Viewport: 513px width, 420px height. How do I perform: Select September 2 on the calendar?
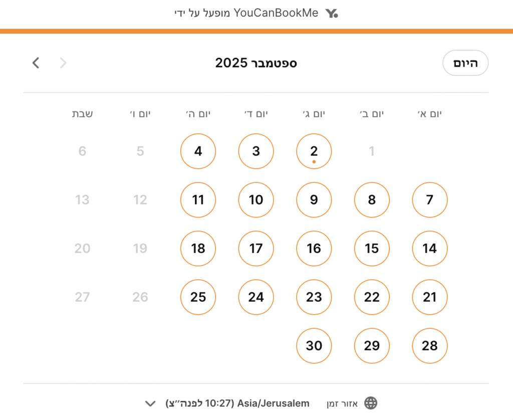click(x=314, y=151)
